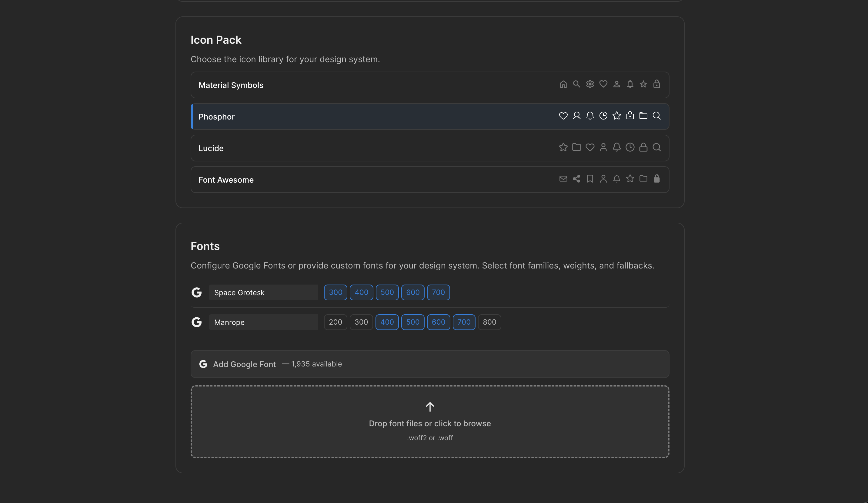Viewport: 868px width, 503px height.
Task: Click the home icon in Material Symbols preview
Action: coord(563,84)
